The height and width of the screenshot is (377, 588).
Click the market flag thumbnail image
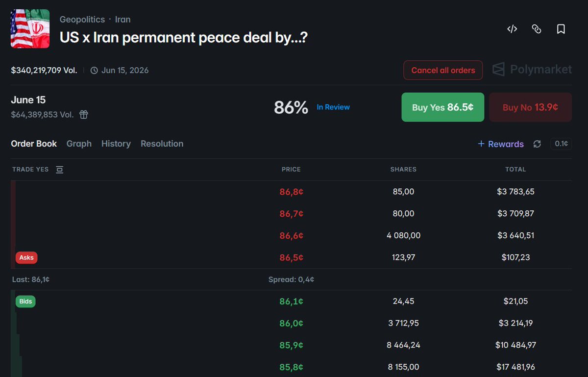(30, 29)
